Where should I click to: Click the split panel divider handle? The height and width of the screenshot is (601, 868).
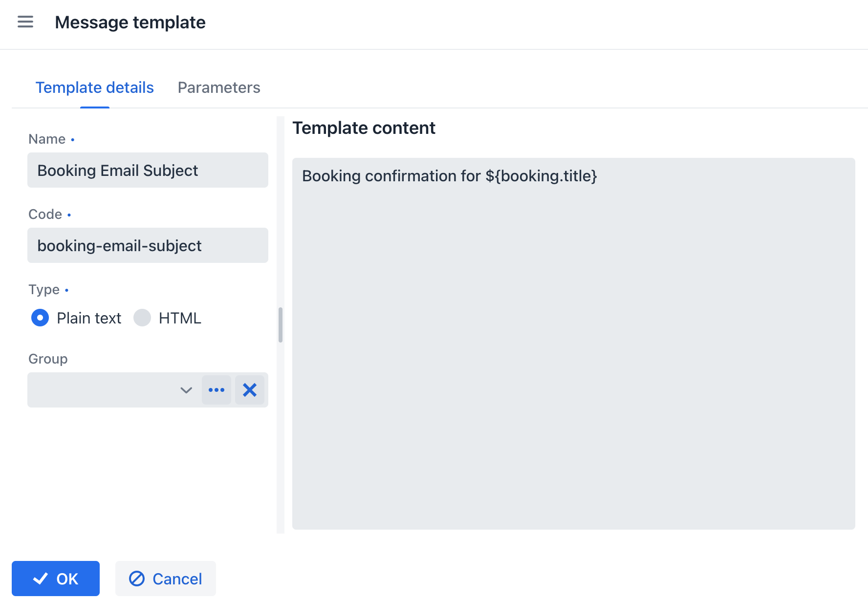click(281, 325)
